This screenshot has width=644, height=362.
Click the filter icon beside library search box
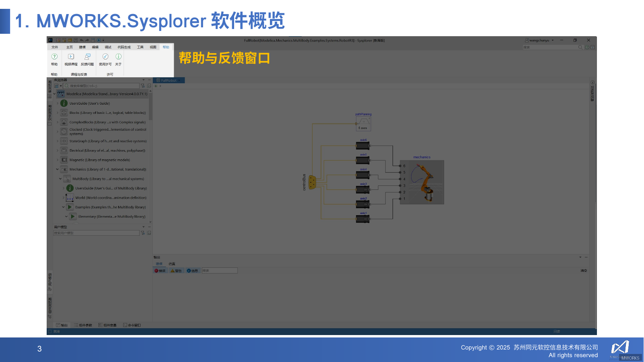[143, 85]
